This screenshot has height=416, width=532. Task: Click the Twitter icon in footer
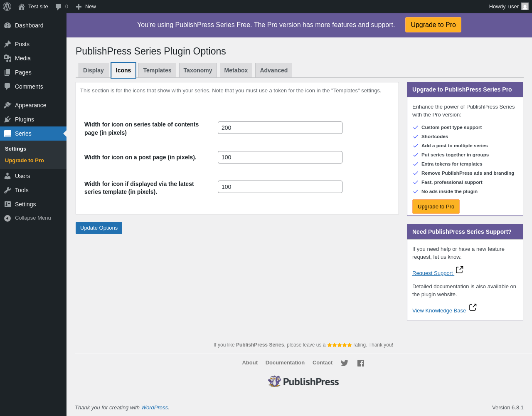(345, 363)
